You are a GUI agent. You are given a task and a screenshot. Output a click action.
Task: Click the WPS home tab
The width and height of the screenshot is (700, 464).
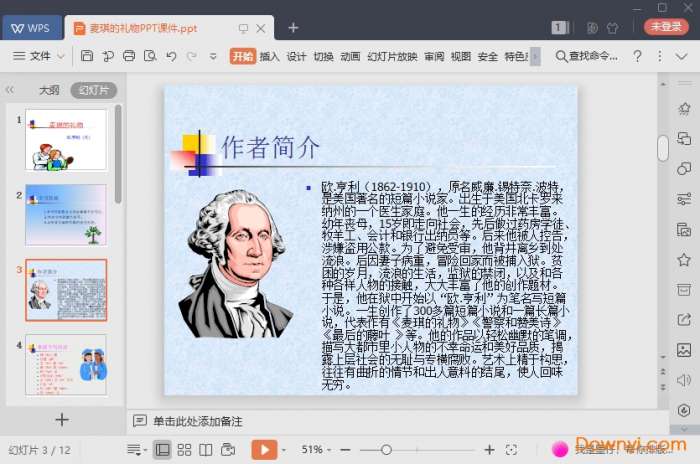click(30, 28)
